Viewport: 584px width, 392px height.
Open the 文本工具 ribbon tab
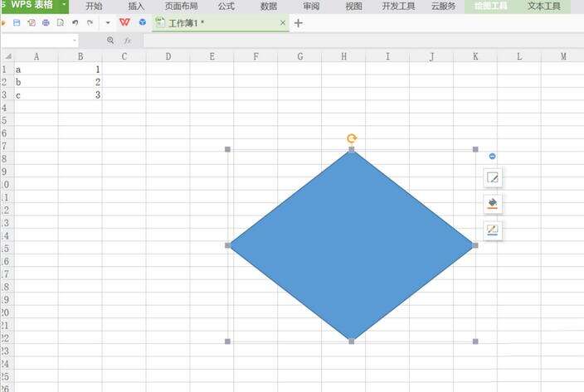(x=544, y=6)
